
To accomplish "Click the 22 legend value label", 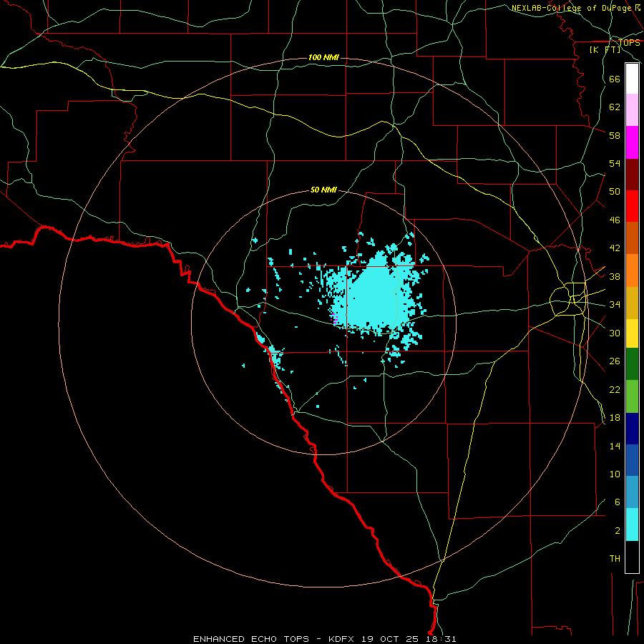I will point(615,390).
